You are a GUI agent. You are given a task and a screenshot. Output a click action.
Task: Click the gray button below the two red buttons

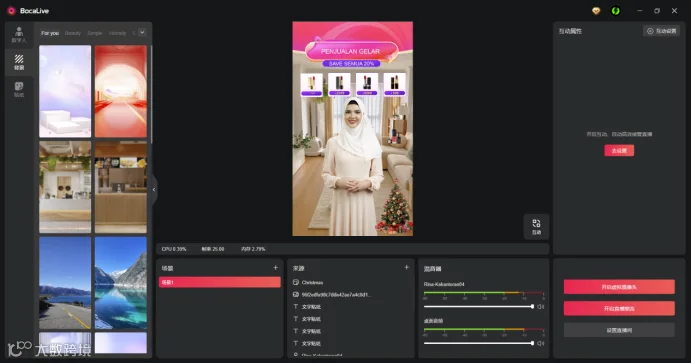(x=619, y=330)
